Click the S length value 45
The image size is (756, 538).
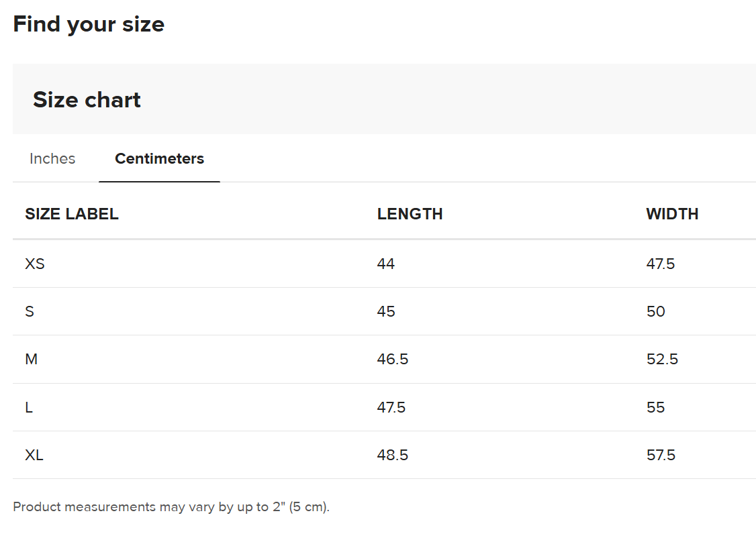[x=386, y=312]
